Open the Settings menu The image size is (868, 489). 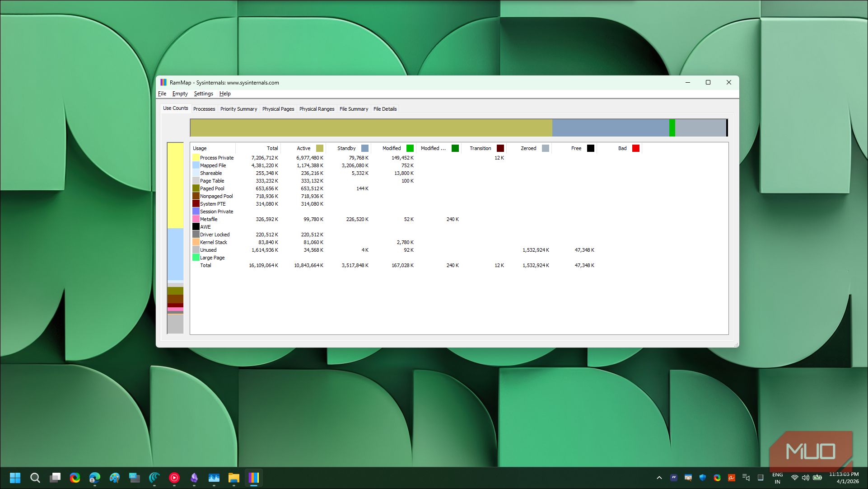204,94
